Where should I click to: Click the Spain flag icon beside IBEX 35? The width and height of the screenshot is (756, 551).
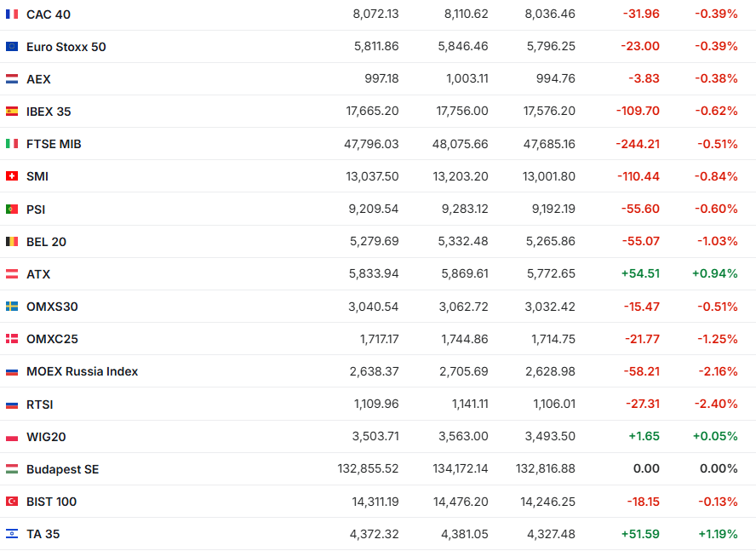tap(12, 112)
